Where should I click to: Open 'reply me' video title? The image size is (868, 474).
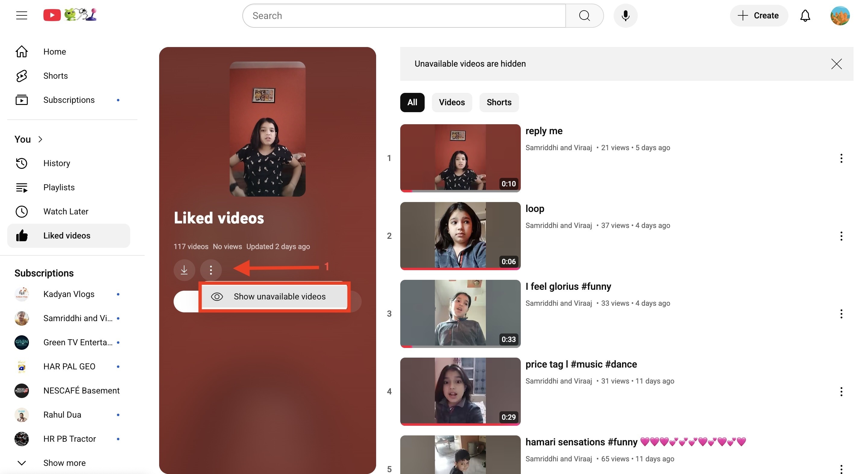544,131
